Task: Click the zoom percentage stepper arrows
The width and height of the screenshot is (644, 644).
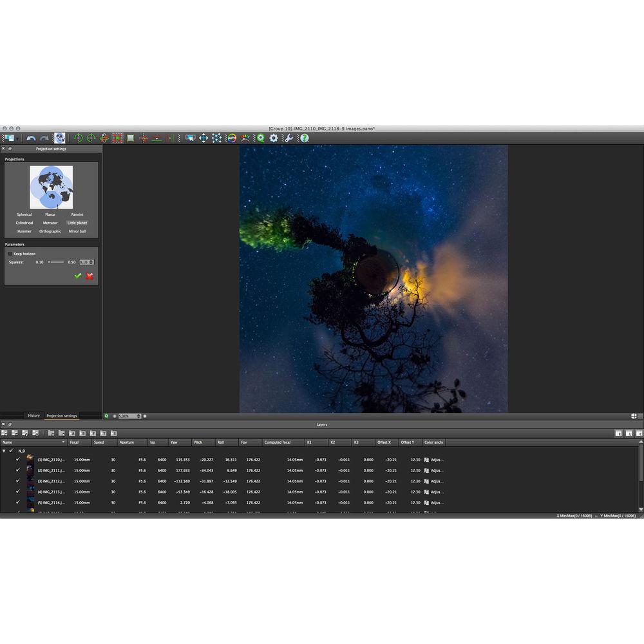Action: click(138, 416)
